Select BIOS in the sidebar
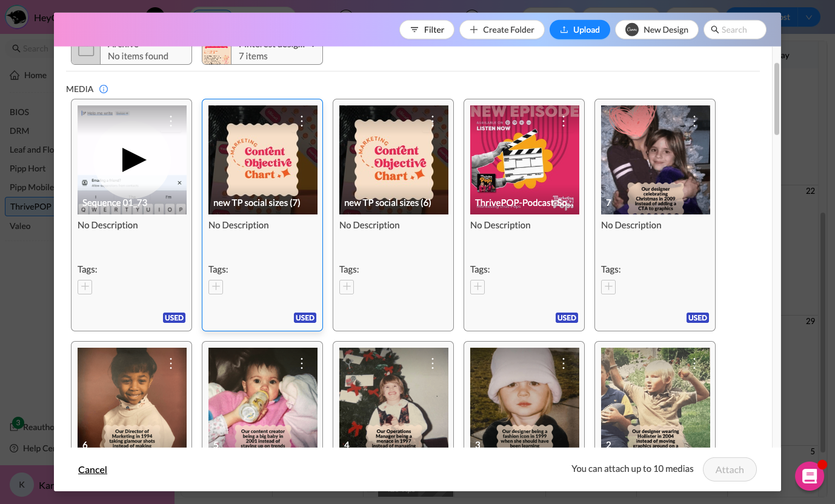The height and width of the screenshot is (504, 835). 19,112
